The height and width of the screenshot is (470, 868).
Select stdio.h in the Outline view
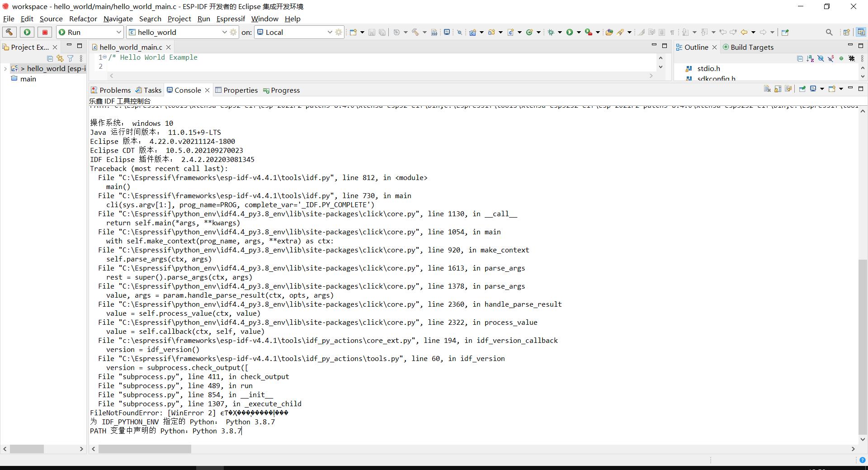tap(708, 69)
